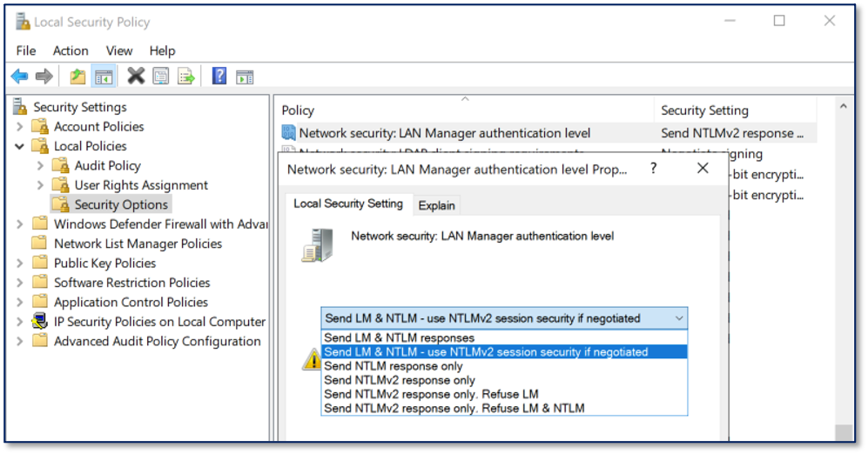Select Software Restriction Policies tree item
This screenshot has height=454, width=868.
[x=131, y=283]
